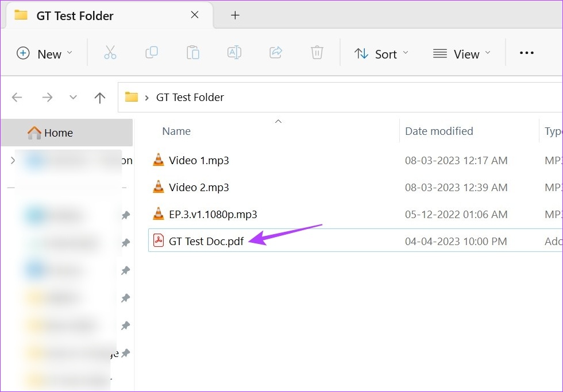
Task: Click the Delete icon
Action: (317, 53)
